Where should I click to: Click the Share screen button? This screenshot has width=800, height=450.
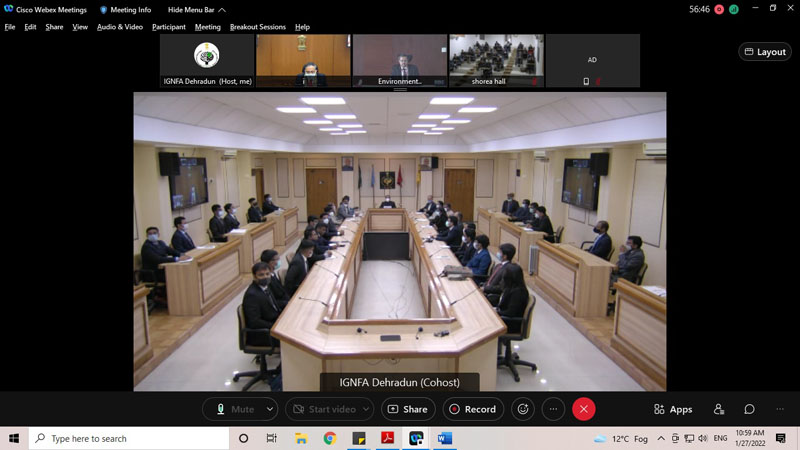[407, 409]
